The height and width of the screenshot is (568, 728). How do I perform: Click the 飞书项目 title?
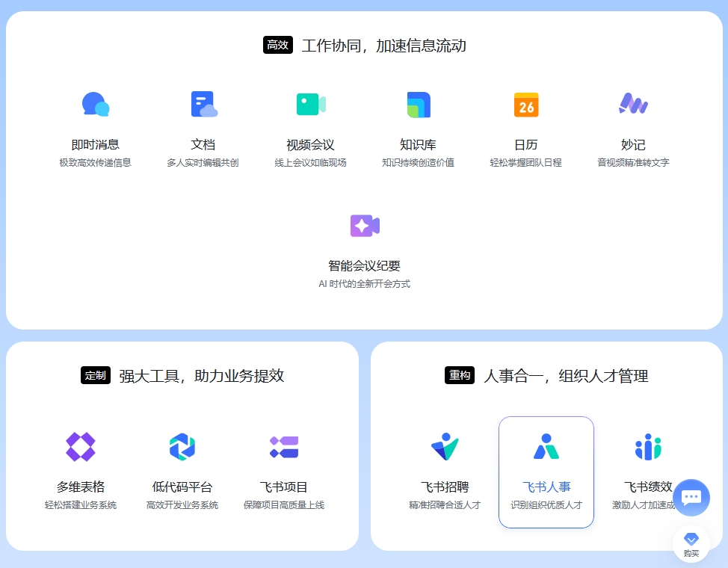pyautogui.click(x=284, y=487)
